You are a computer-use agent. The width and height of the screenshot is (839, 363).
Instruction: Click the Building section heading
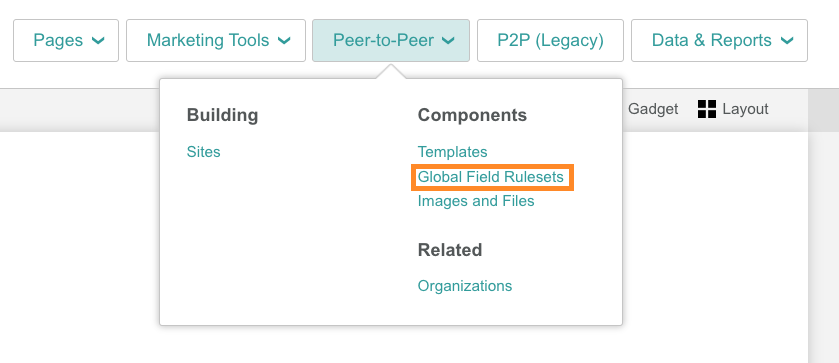pos(222,115)
